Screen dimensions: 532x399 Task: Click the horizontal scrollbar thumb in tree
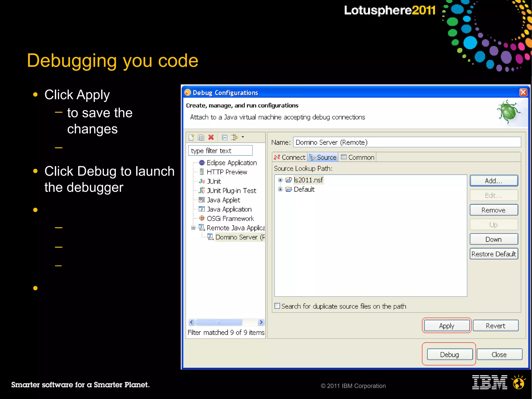(x=219, y=322)
